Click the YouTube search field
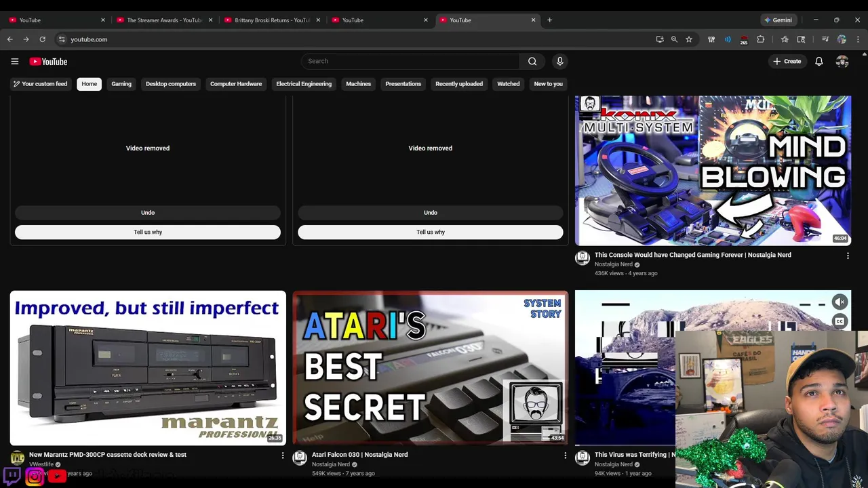The image size is (868, 488). (410, 61)
